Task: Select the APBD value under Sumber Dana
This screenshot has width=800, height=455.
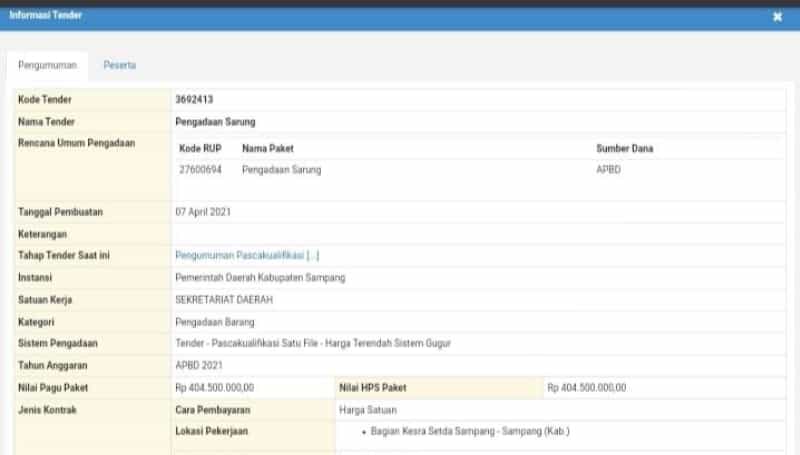Action: click(x=608, y=170)
